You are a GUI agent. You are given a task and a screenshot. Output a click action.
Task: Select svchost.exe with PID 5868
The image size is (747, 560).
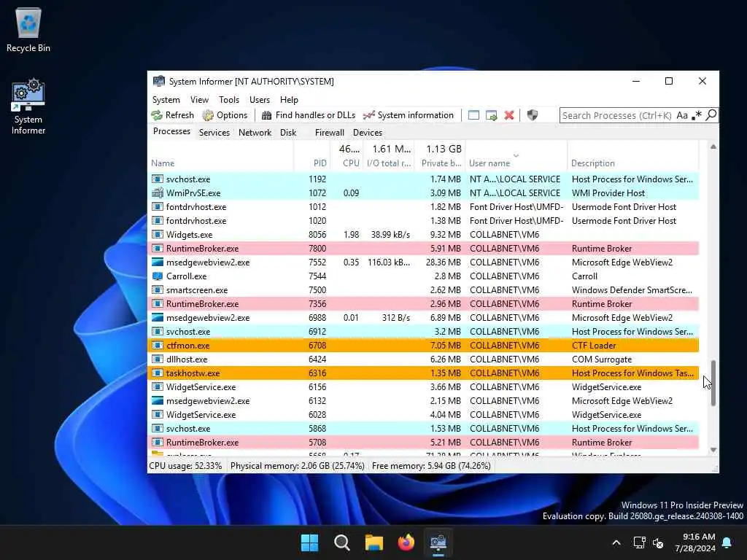coord(423,428)
